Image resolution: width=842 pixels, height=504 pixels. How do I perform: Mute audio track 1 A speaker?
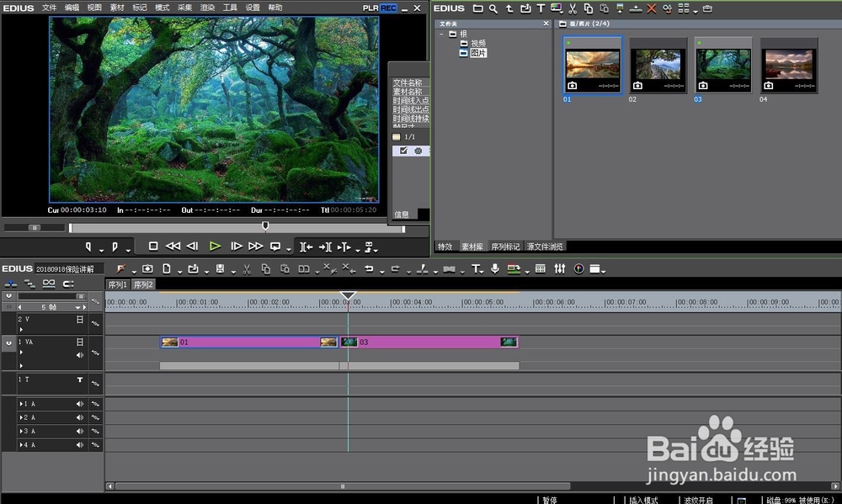(80, 404)
